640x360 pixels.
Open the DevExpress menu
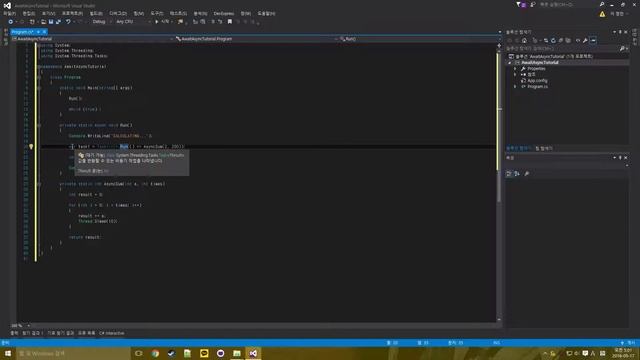(224, 13)
